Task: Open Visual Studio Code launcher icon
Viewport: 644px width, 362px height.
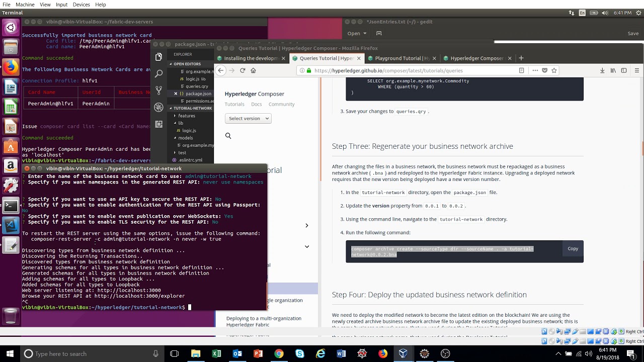Action: point(11,225)
